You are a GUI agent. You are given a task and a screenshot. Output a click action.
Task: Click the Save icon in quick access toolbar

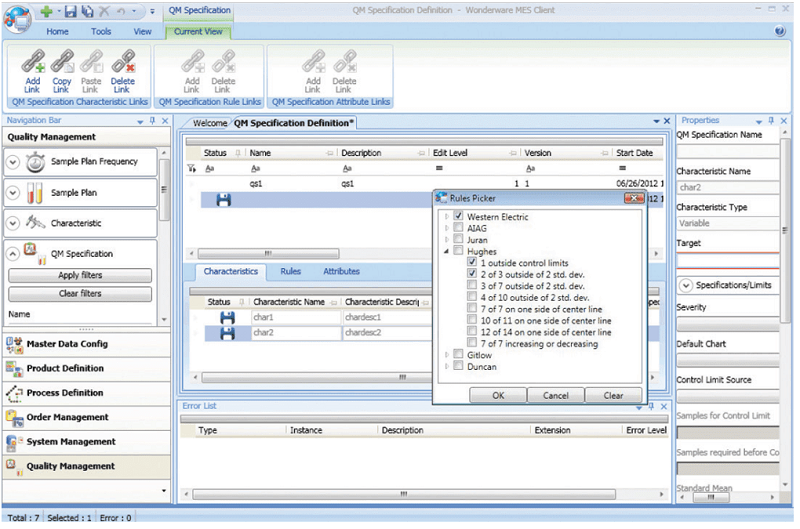point(70,11)
